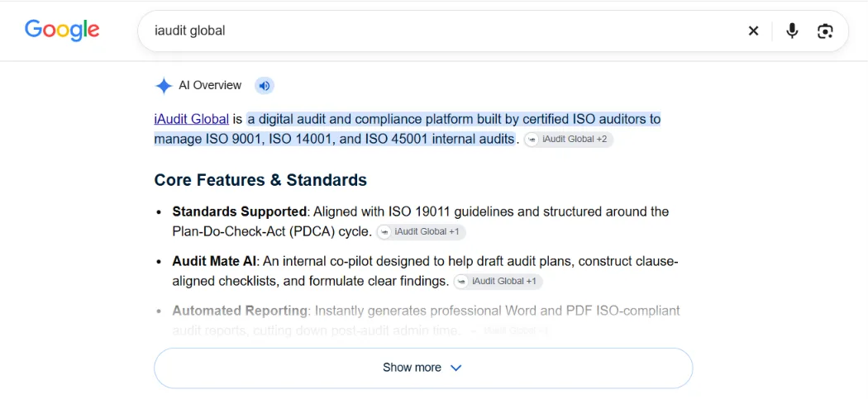Open the Google logo homepage link

(x=62, y=30)
